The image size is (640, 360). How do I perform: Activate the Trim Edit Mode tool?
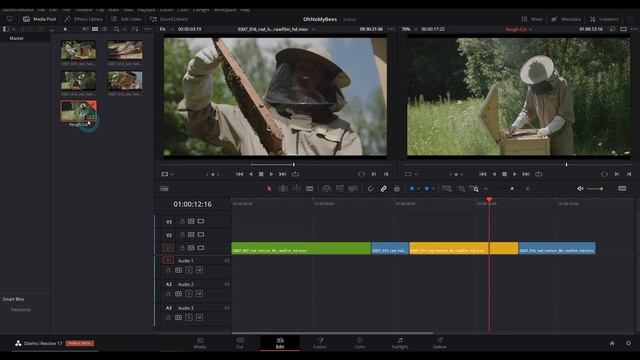282,189
